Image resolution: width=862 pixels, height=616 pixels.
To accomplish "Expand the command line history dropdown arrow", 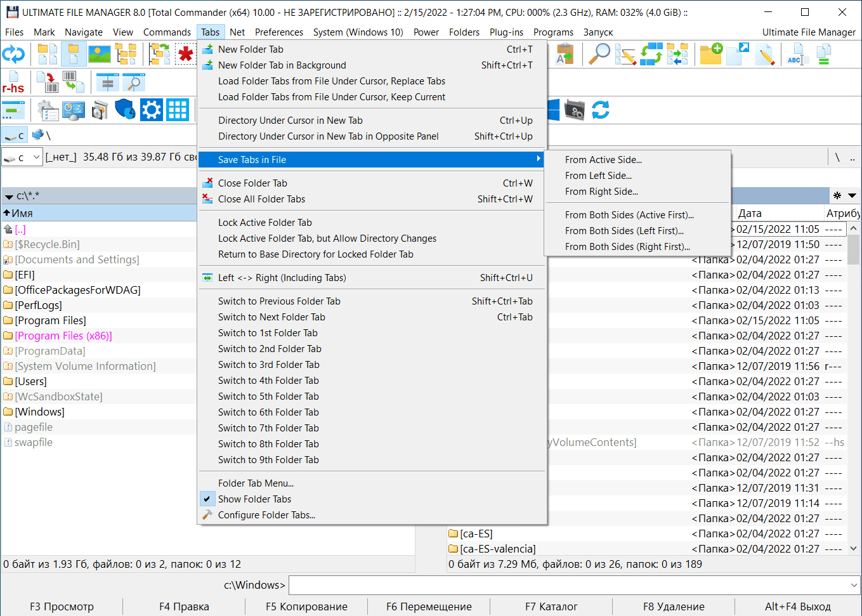I will tap(854, 585).
